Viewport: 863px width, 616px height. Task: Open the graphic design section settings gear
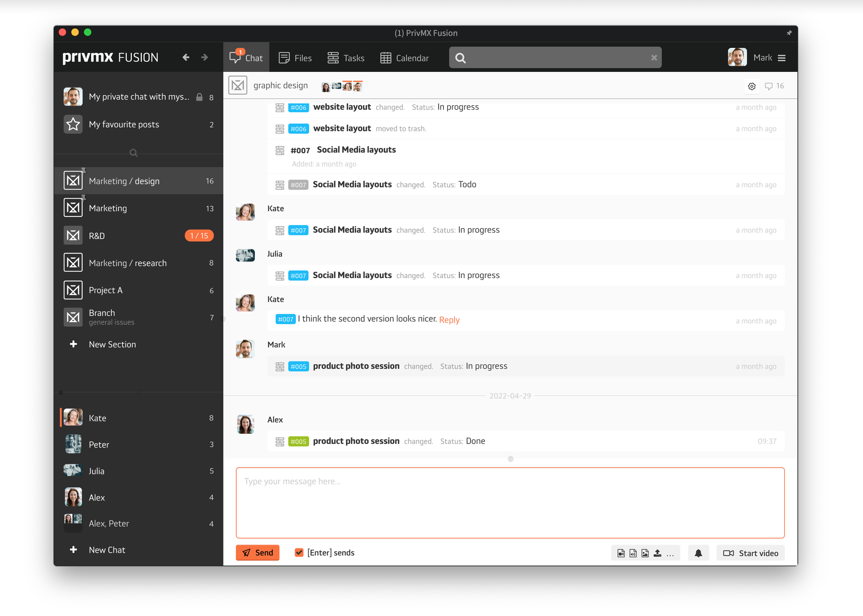tap(752, 86)
